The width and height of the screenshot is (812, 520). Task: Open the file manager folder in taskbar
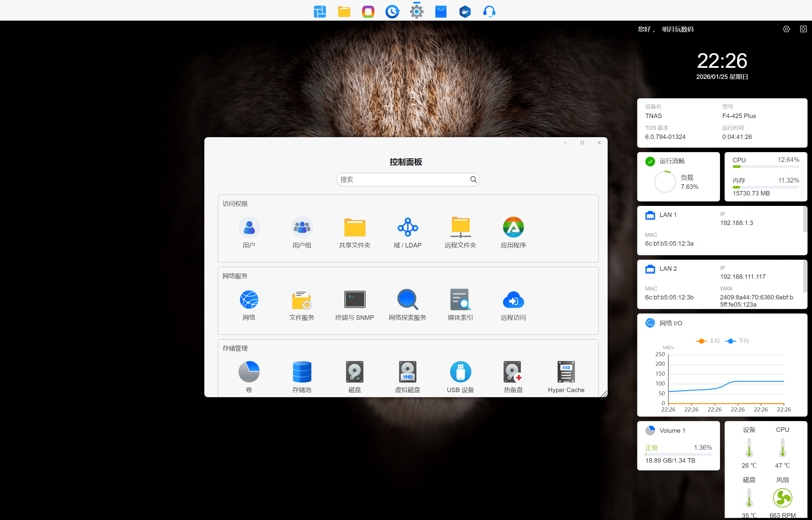[344, 12]
